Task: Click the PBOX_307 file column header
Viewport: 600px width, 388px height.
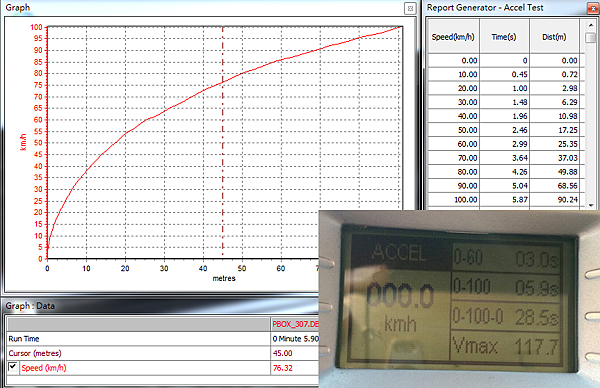Action: tap(295, 324)
